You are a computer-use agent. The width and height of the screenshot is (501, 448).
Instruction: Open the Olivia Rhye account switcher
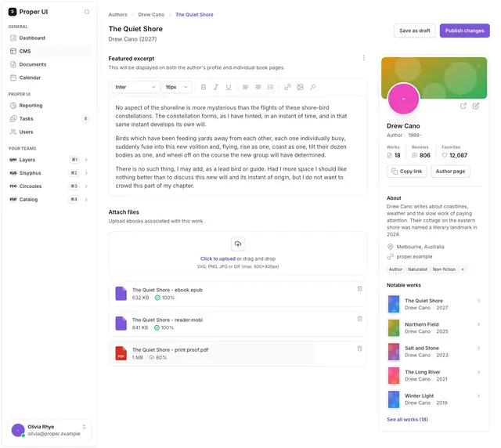tap(84, 427)
